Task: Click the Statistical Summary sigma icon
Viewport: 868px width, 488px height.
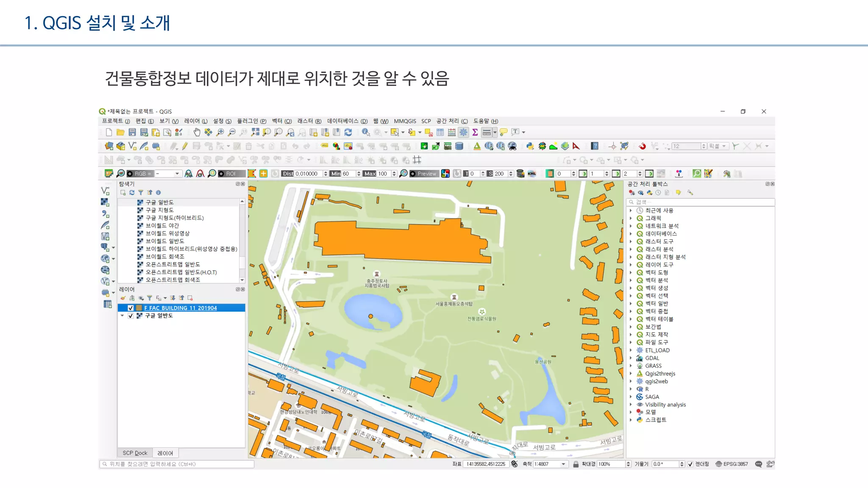Action: click(x=475, y=133)
